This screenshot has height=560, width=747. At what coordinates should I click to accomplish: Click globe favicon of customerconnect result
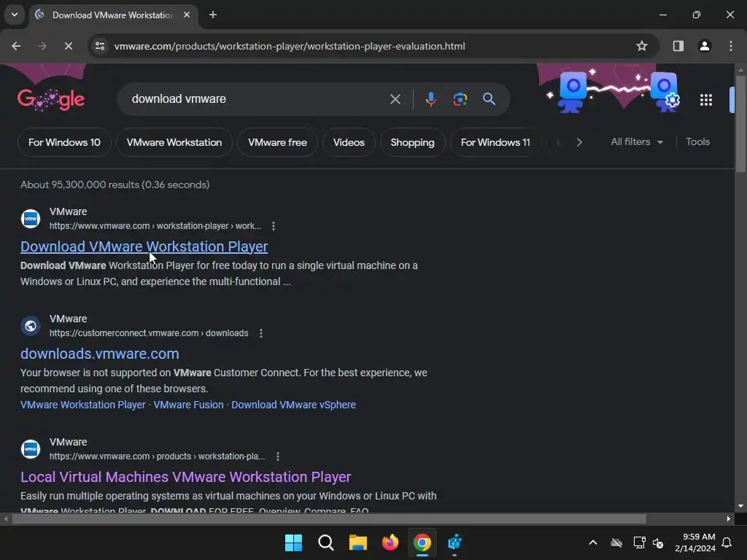pyautogui.click(x=31, y=326)
